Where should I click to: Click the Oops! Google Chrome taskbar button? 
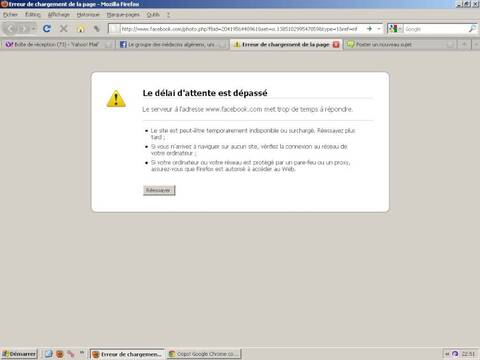204,354
